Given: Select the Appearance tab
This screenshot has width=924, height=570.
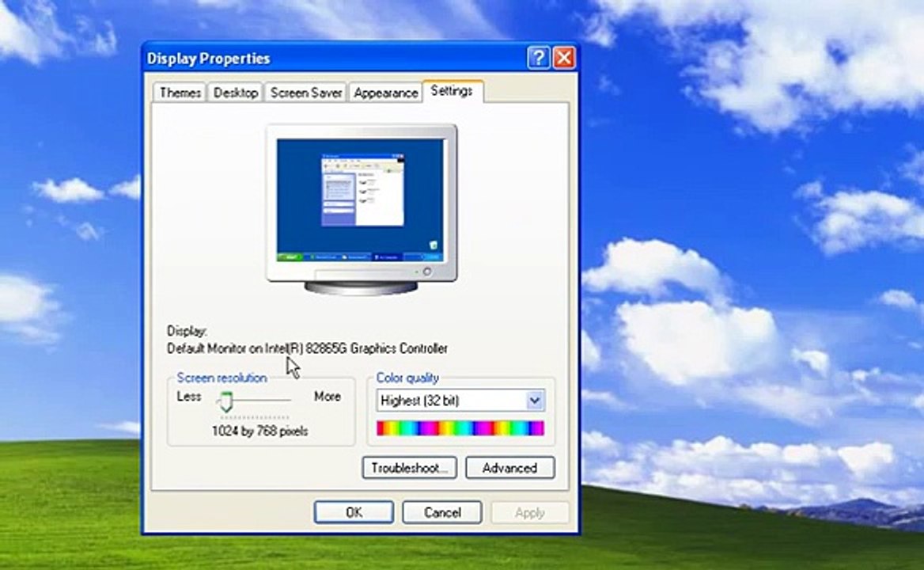Looking at the screenshot, I should (x=385, y=93).
